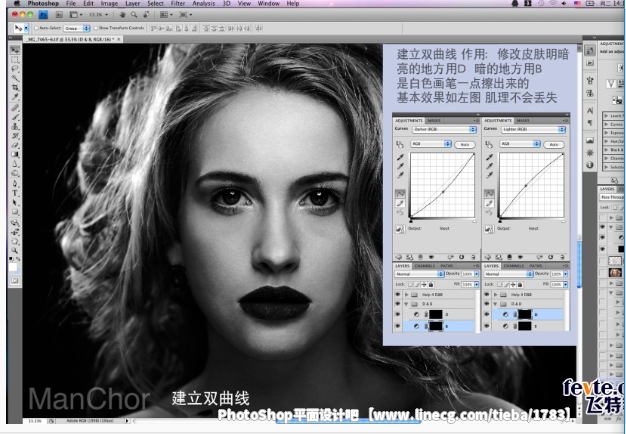Expand the Levels Presets list
The height and width of the screenshot is (434, 626).
pos(606,116)
